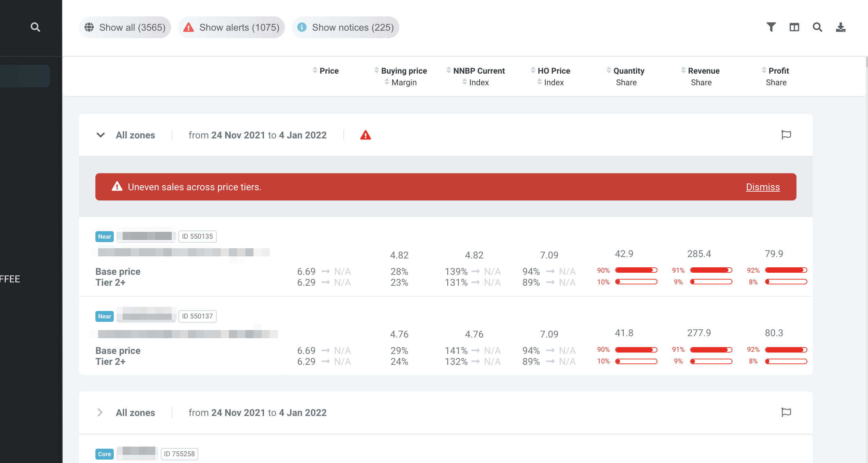The height and width of the screenshot is (463, 868).
Task: Click the ID 755258 tag
Action: coord(180,454)
